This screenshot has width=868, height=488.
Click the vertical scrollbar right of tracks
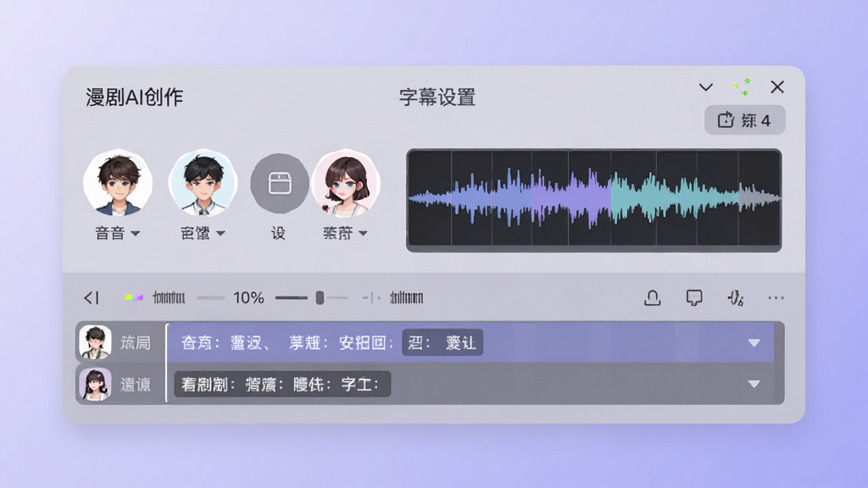click(780, 363)
